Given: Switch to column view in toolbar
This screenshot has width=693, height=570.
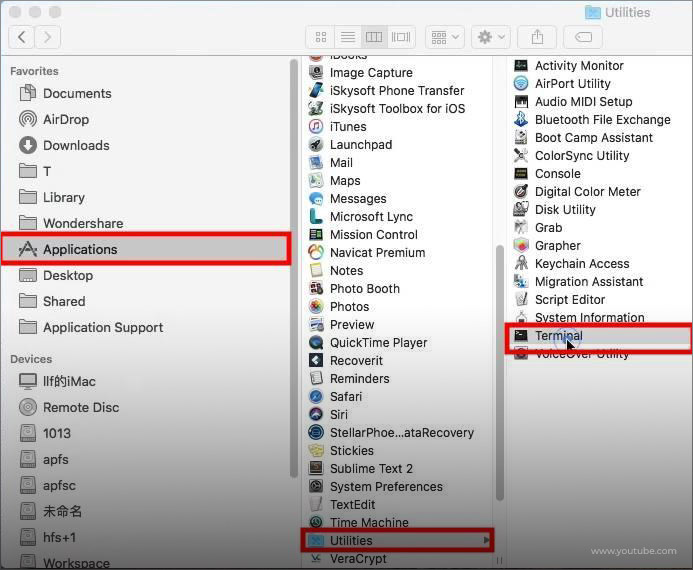Looking at the screenshot, I should pos(374,37).
